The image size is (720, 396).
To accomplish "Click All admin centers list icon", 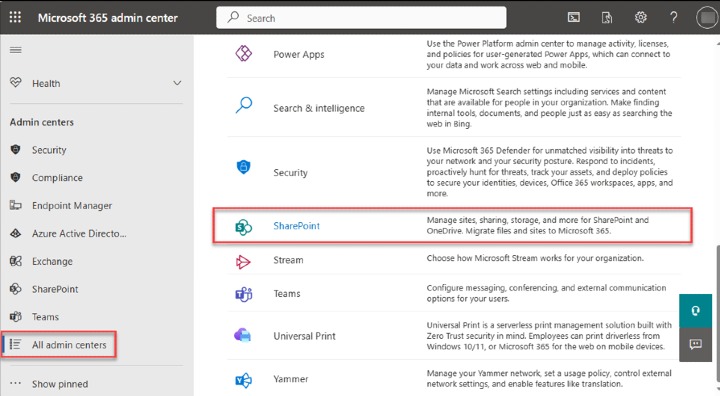I will coord(16,345).
